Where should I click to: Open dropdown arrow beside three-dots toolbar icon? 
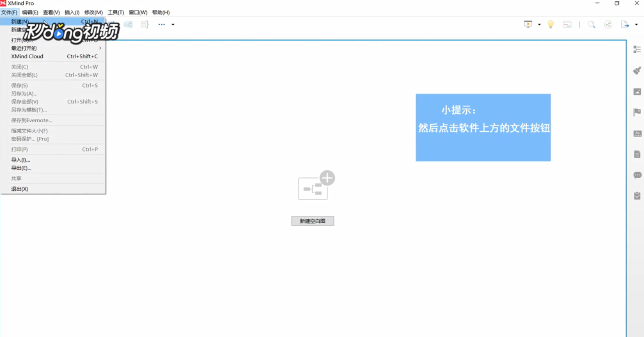tap(173, 25)
